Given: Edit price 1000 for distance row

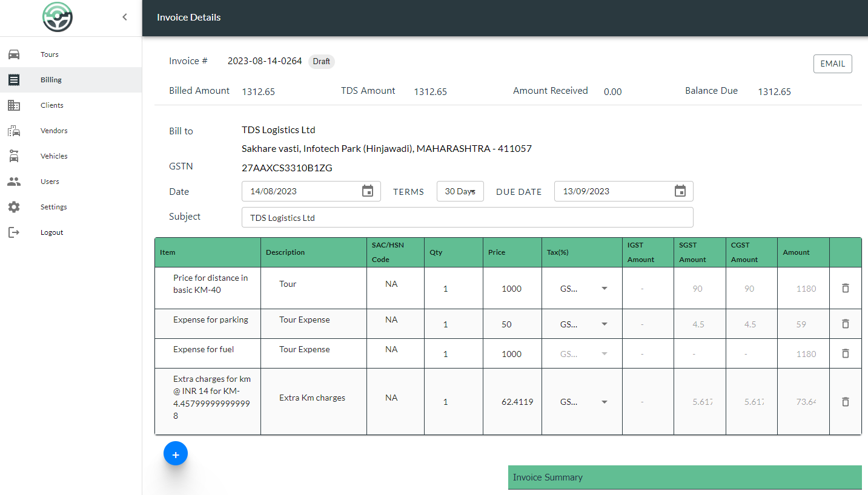Looking at the screenshot, I should click(x=512, y=289).
